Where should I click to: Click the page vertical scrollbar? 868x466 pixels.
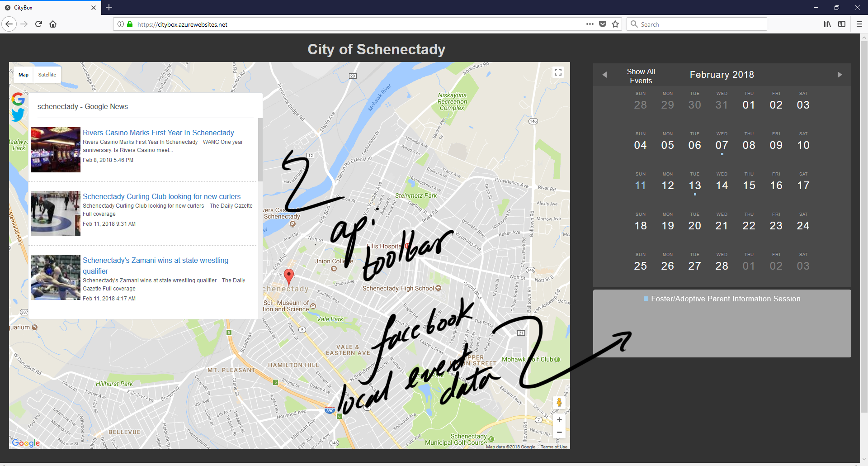point(864,226)
